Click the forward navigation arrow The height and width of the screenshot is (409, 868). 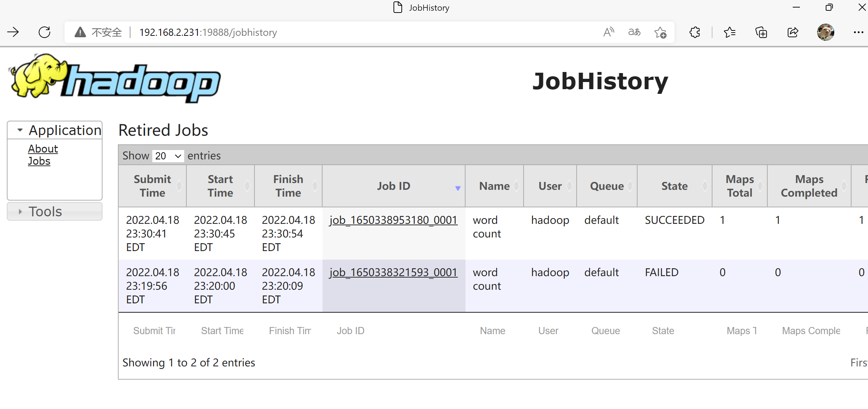tap(13, 32)
